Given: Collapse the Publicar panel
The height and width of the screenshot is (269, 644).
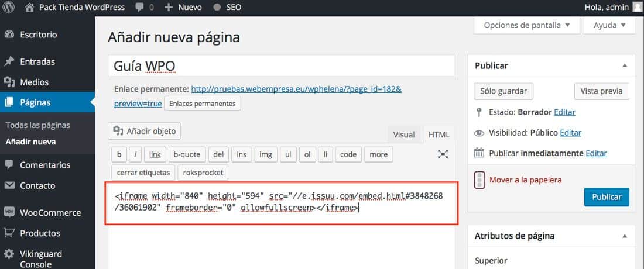Looking at the screenshot, I should tap(624, 65).
